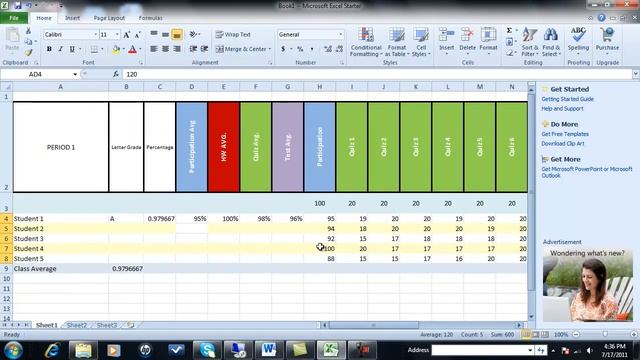Viewport: 640px width, 360px height.
Task: Open the font size dropdown
Action: (x=118, y=35)
